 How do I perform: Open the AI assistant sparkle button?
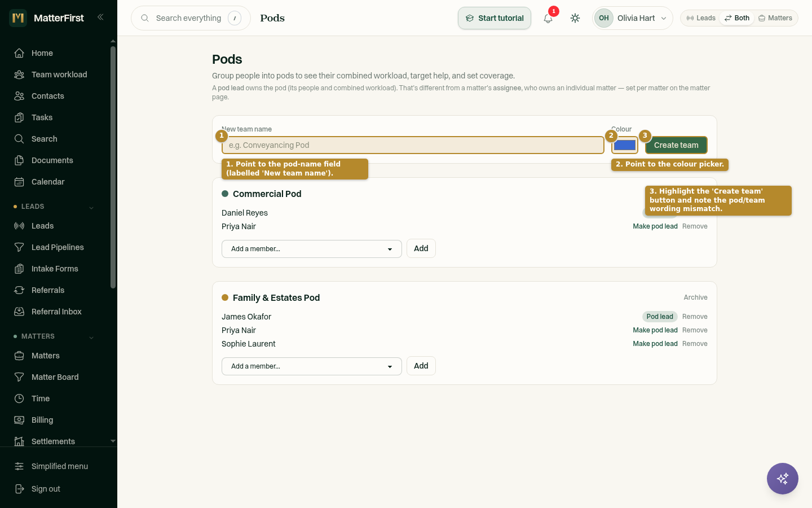[783, 479]
